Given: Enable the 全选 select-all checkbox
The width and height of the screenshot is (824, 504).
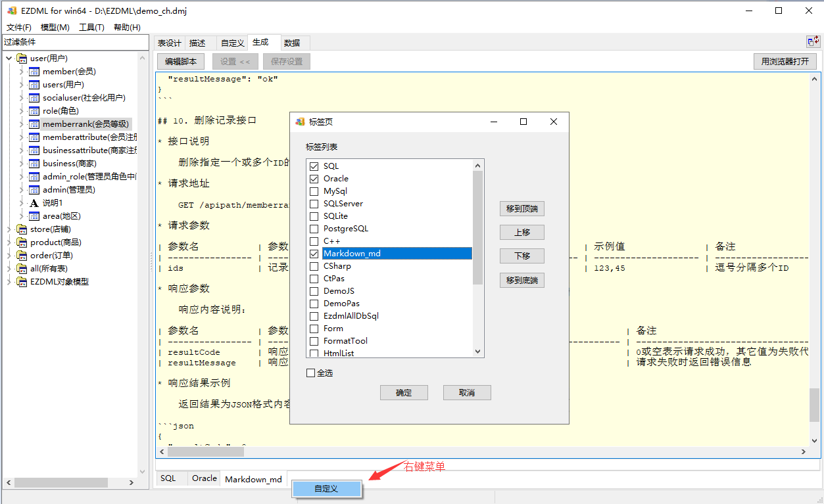Looking at the screenshot, I should pos(311,373).
